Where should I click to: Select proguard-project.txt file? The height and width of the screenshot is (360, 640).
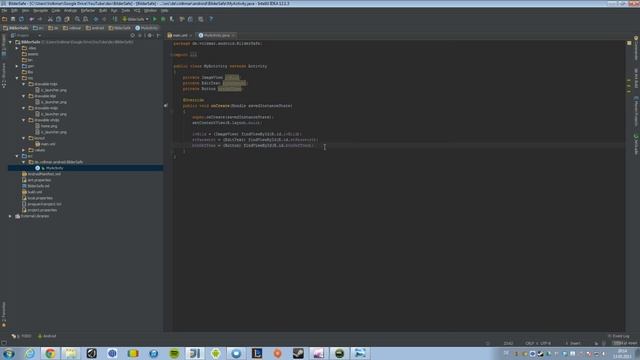[x=44, y=204]
